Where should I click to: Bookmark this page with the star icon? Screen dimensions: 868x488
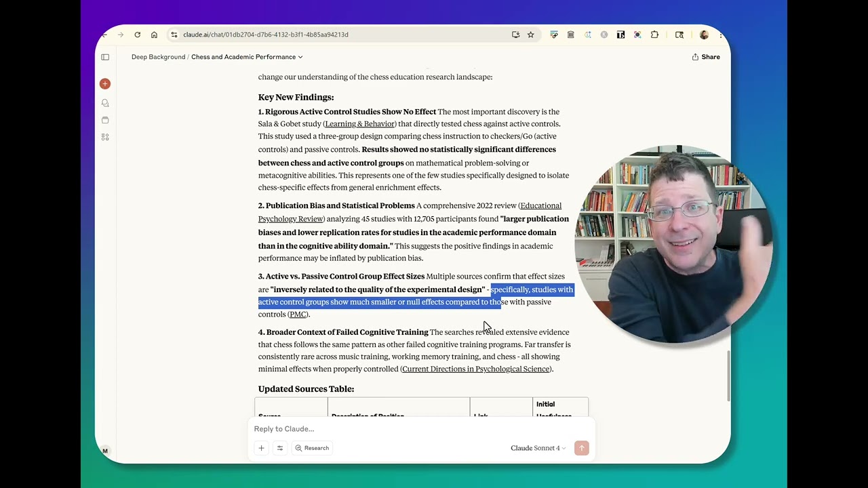(531, 35)
